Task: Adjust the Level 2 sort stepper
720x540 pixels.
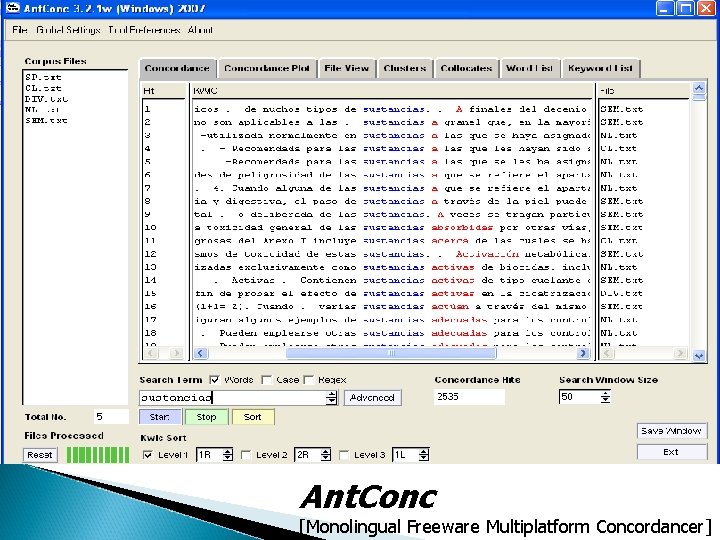Action: point(326,455)
